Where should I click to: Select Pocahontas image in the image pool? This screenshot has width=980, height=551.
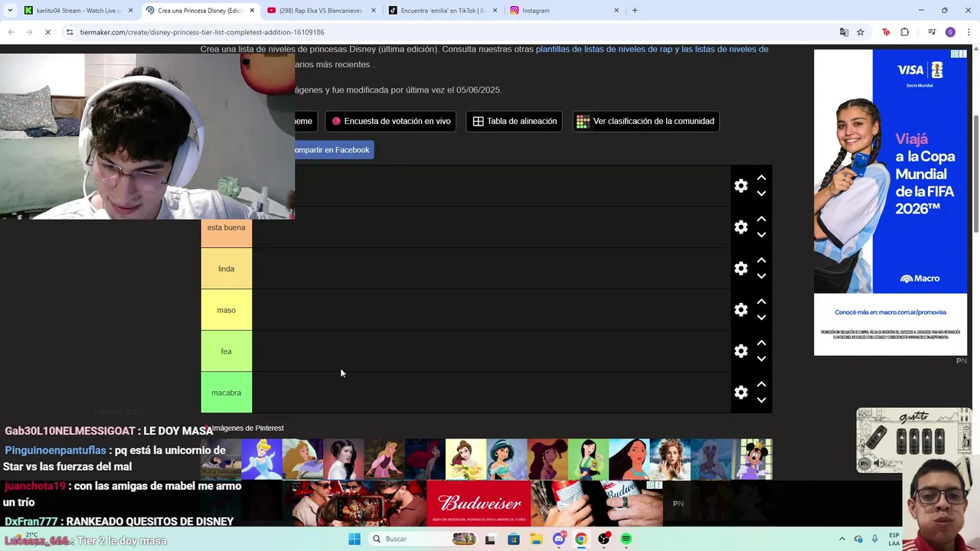point(629,458)
